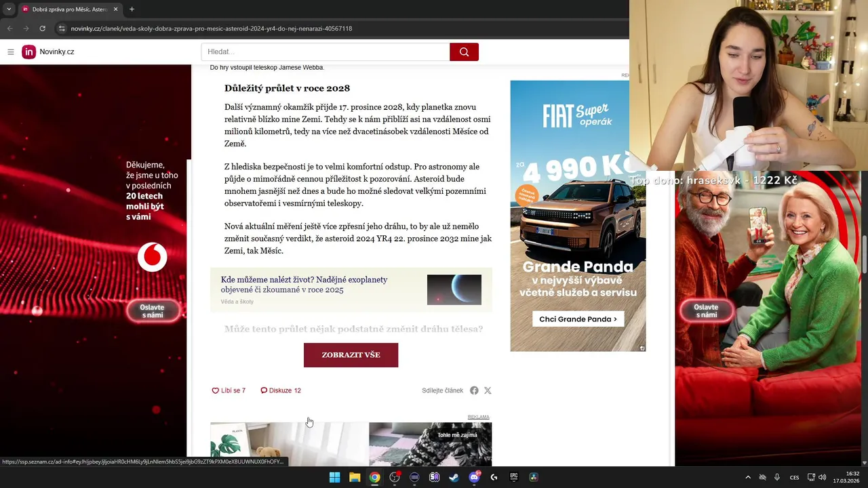
Task: Click right Vodafone 'Oslavte s námi' button
Action: click(x=706, y=311)
